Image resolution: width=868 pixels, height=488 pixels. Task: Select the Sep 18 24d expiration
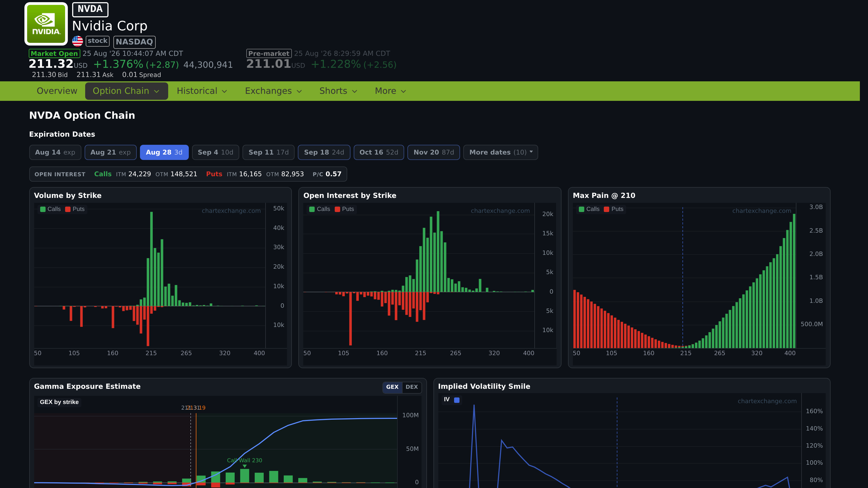point(324,152)
